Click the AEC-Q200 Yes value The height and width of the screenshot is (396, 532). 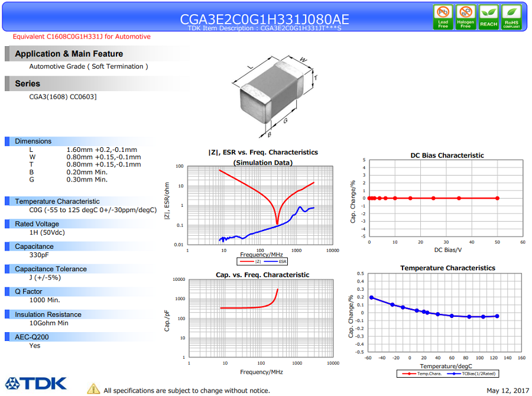coord(35,346)
